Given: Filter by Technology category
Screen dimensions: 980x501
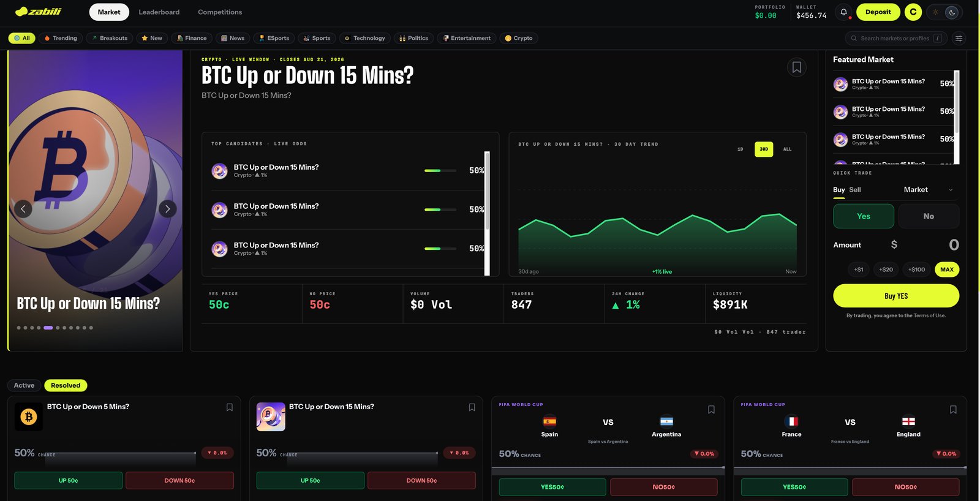Looking at the screenshot, I should pos(364,38).
